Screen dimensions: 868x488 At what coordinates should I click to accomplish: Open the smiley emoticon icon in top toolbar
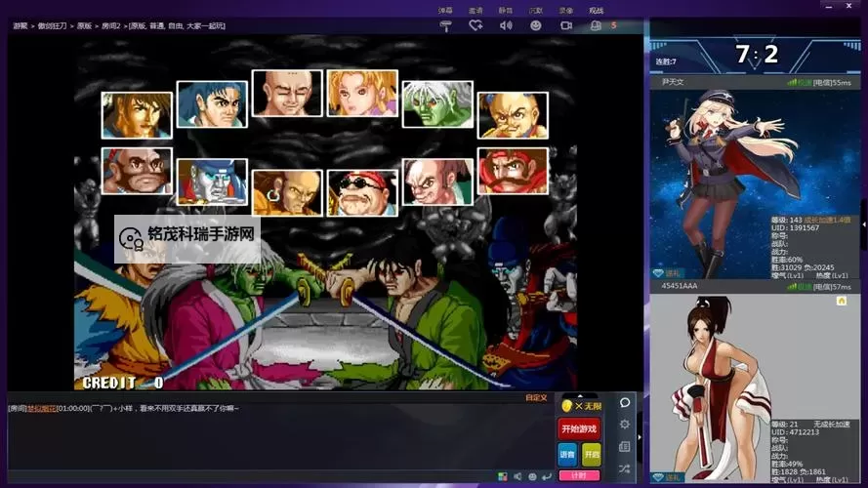pyautogui.click(x=536, y=25)
